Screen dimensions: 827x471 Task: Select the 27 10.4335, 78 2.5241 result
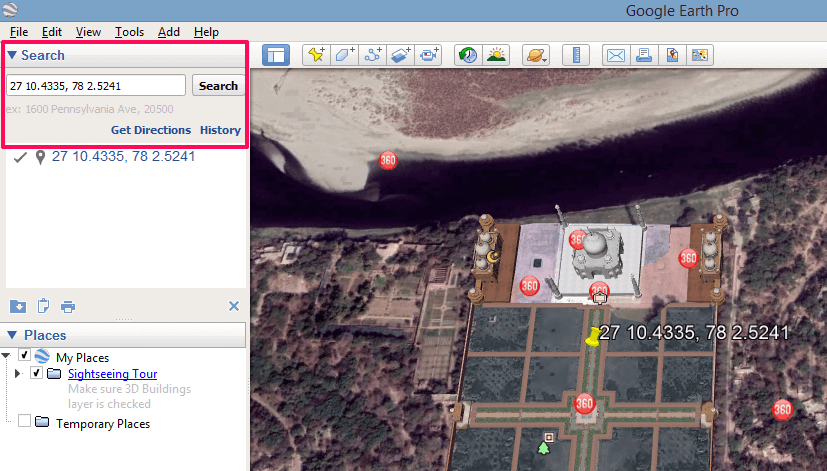[123, 157]
